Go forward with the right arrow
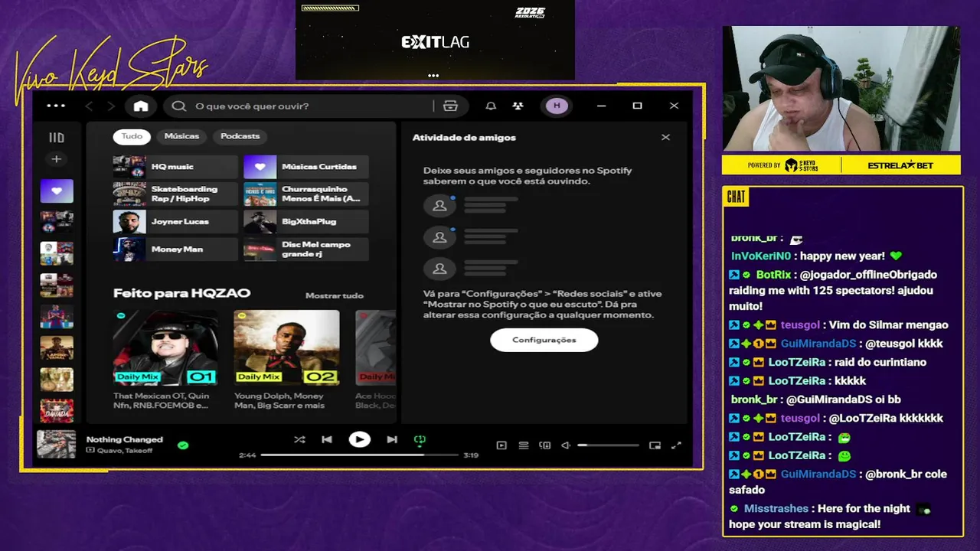Image resolution: width=980 pixels, height=551 pixels. coord(111,106)
